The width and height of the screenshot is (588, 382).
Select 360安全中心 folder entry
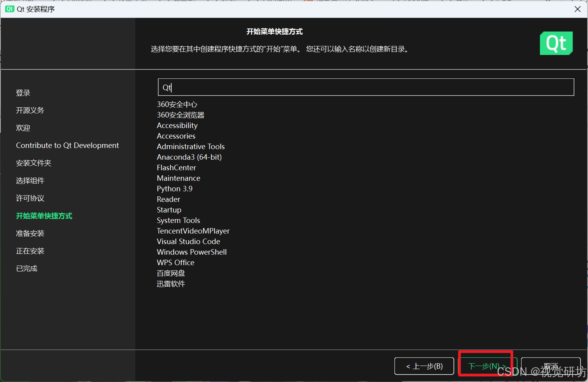(177, 104)
